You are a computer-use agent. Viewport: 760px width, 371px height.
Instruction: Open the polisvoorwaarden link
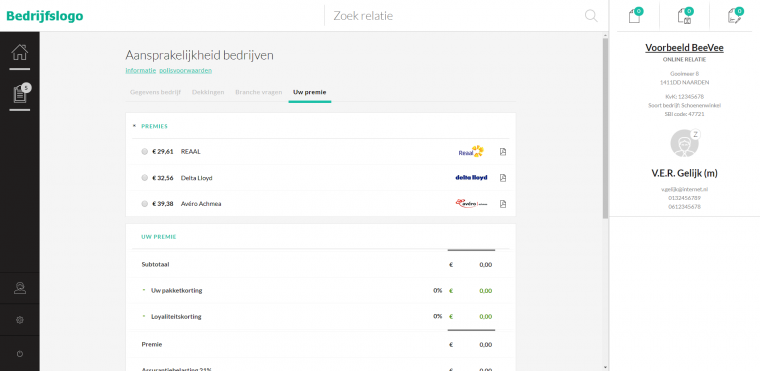185,70
